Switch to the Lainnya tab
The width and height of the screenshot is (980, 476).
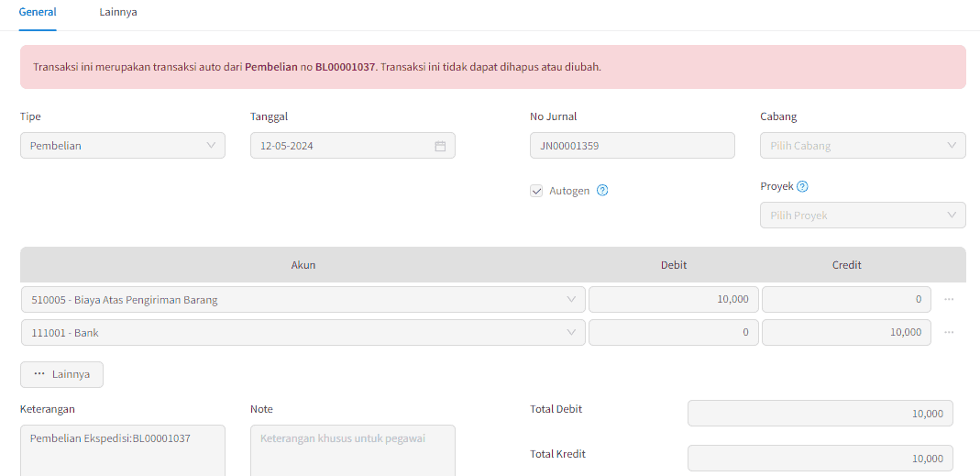[x=118, y=12]
